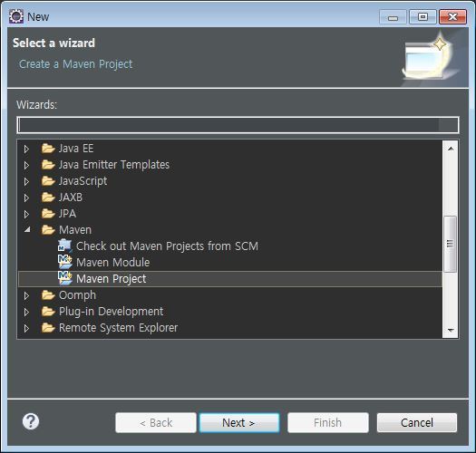
Task: Click the Cancel button
Action: click(x=417, y=422)
